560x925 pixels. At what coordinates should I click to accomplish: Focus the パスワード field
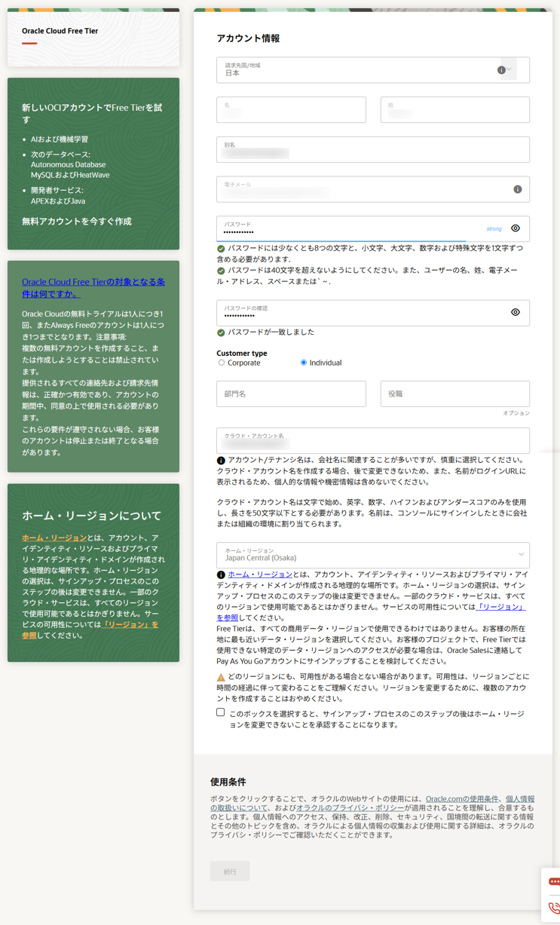[373, 228]
